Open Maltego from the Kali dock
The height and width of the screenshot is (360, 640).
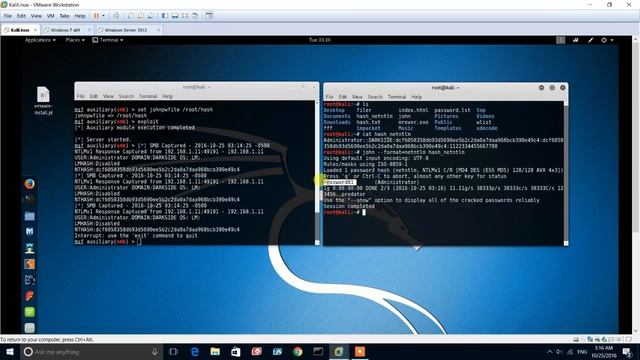[29, 280]
